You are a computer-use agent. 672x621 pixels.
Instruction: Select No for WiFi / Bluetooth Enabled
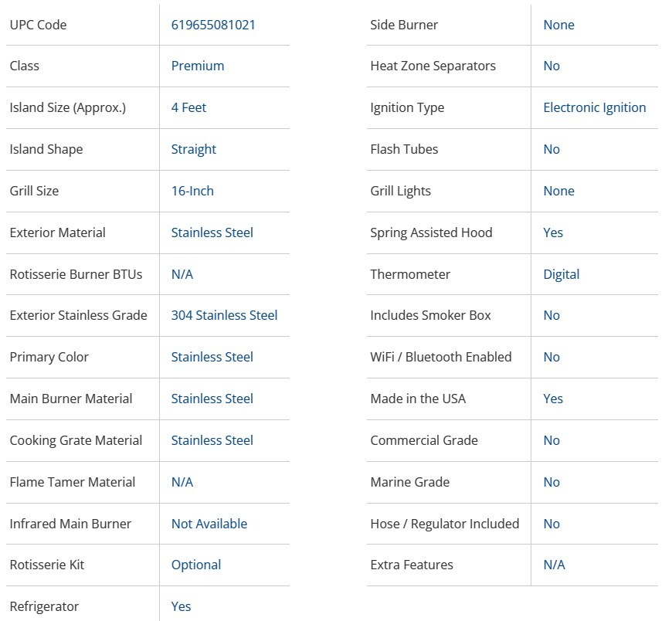click(552, 357)
